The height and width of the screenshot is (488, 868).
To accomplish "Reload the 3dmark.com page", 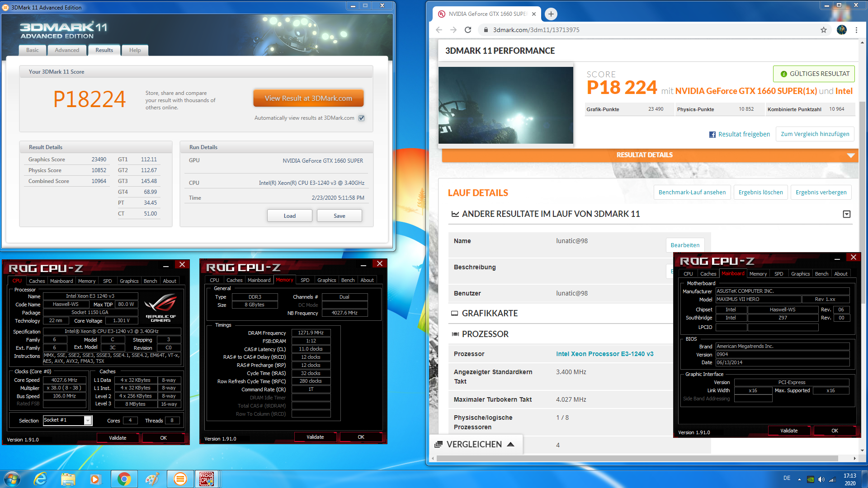I will point(468,30).
